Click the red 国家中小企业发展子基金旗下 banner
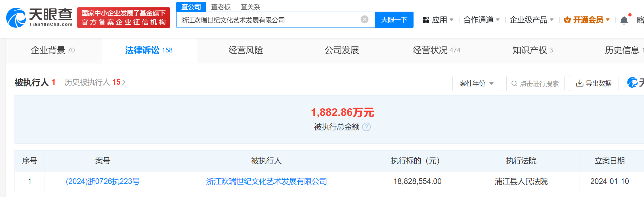This screenshot has width=644, height=197. coord(123,18)
